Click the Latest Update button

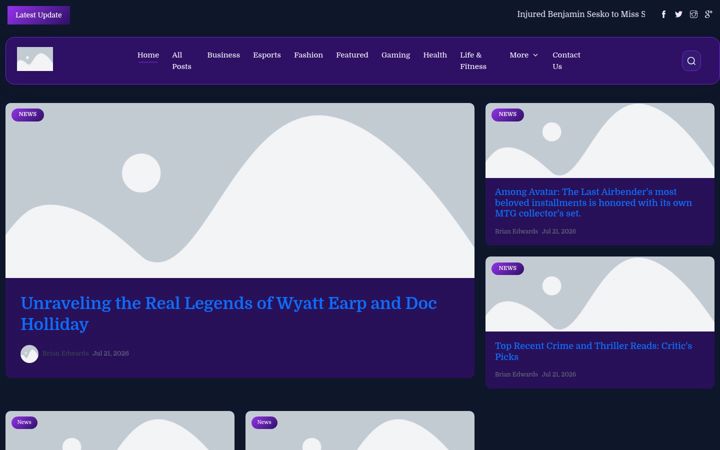click(x=39, y=15)
